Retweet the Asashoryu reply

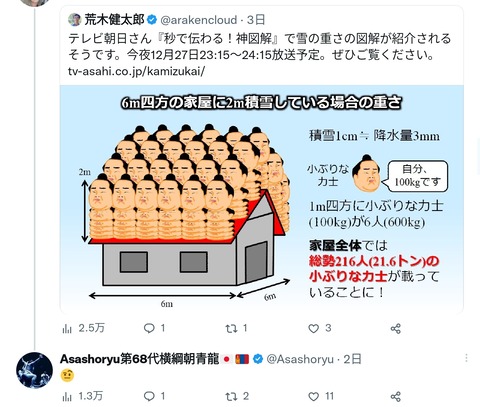click(x=237, y=396)
